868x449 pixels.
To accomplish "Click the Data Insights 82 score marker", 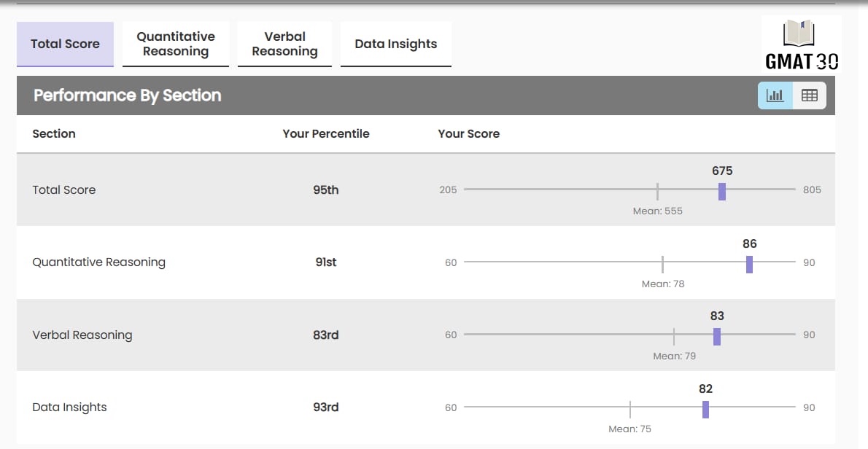I will pyautogui.click(x=705, y=409).
